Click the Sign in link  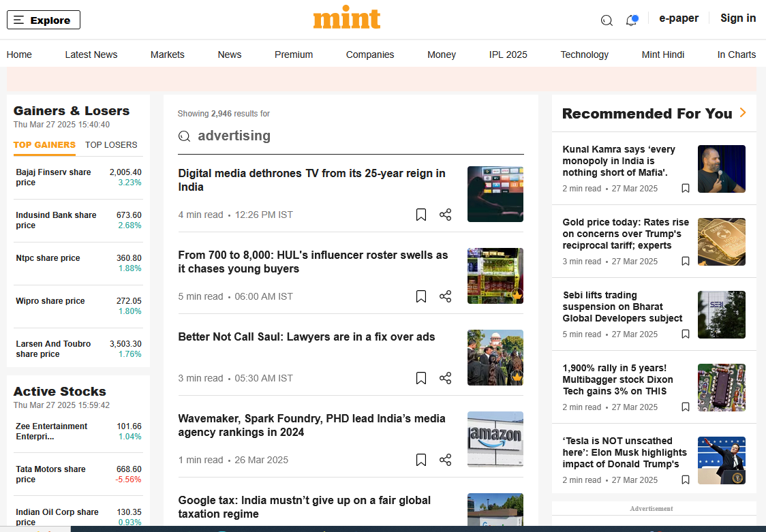738,18
